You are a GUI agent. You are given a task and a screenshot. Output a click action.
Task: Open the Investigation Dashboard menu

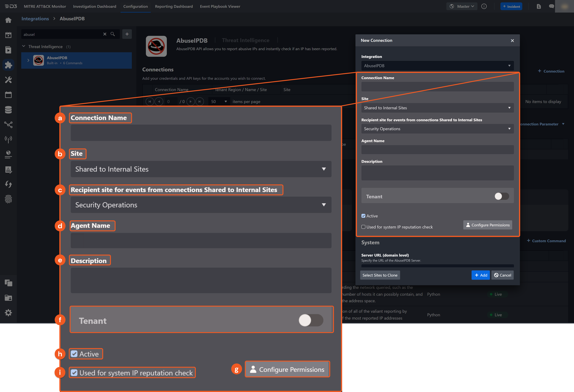click(x=94, y=6)
